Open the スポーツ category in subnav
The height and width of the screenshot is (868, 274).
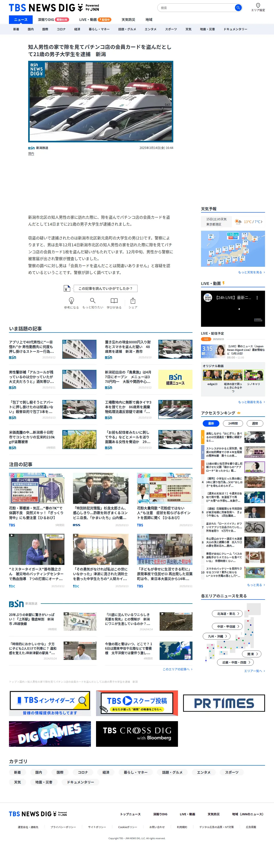(x=171, y=29)
